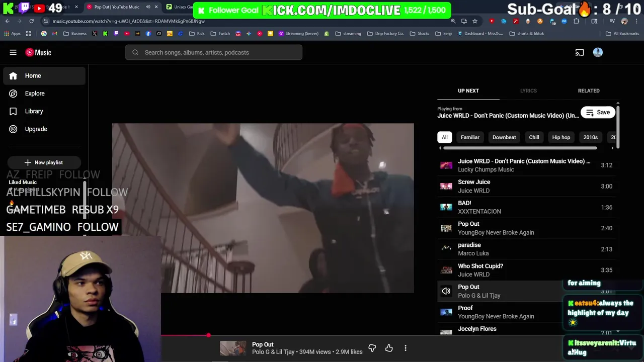Open the Library page
The height and width of the screenshot is (362, 644).
tap(44, 111)
